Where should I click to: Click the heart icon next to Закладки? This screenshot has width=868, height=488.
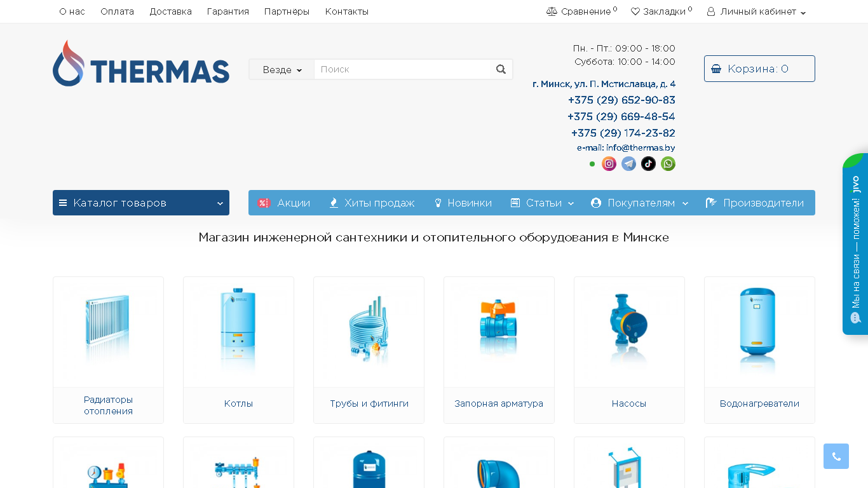(x=635, y=11)
